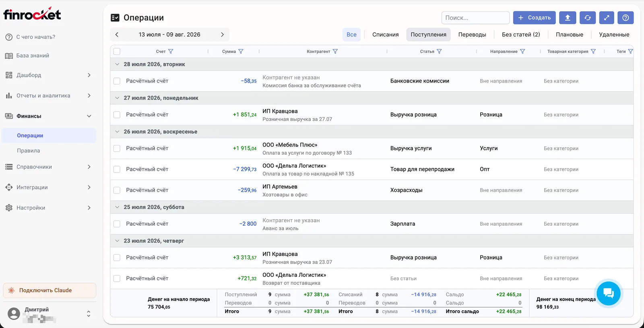This screenshot has height=328, width=644.
Task: Click the База знаний book icon
Action: click(x=9, y=56)
